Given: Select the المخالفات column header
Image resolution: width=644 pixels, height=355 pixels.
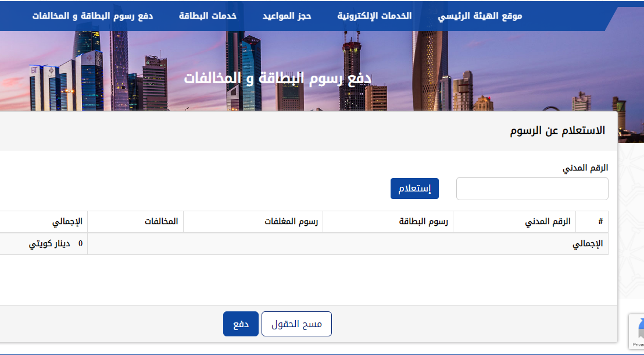Looking at the screenshot, I should (161, 222).
